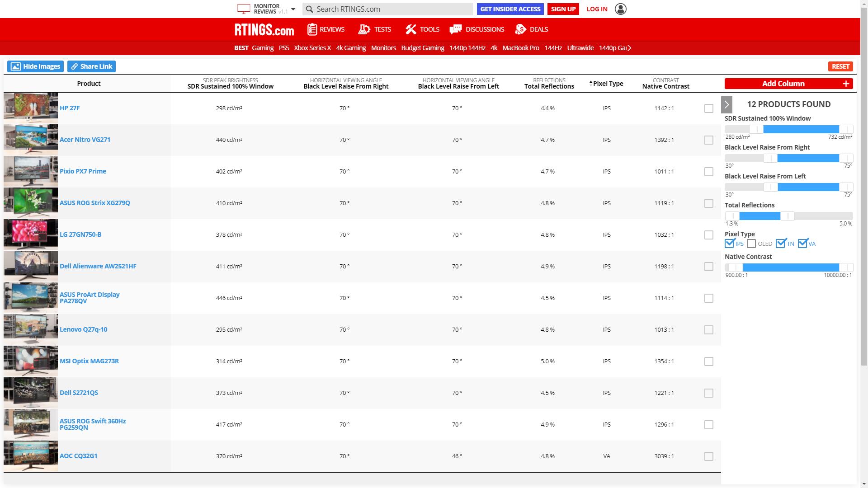Click the Deals price tag icon
This screenshot has width=868, height=488.
point(521,29)
